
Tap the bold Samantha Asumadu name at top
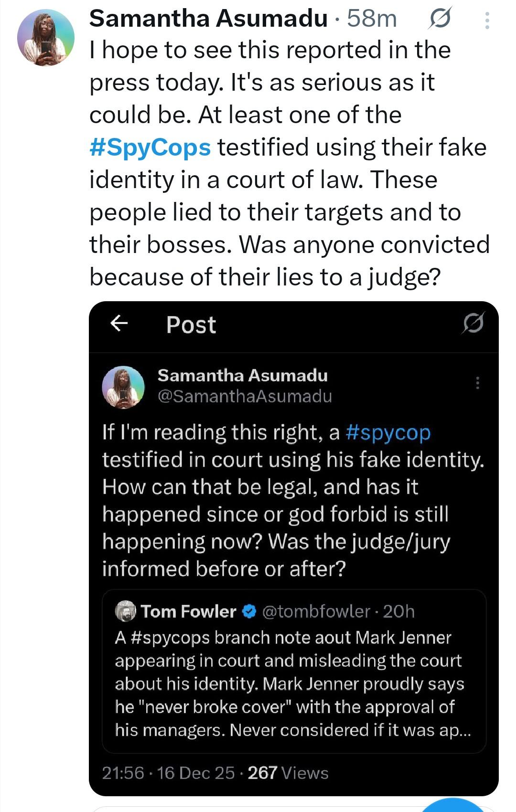click(x=208, y=19)
